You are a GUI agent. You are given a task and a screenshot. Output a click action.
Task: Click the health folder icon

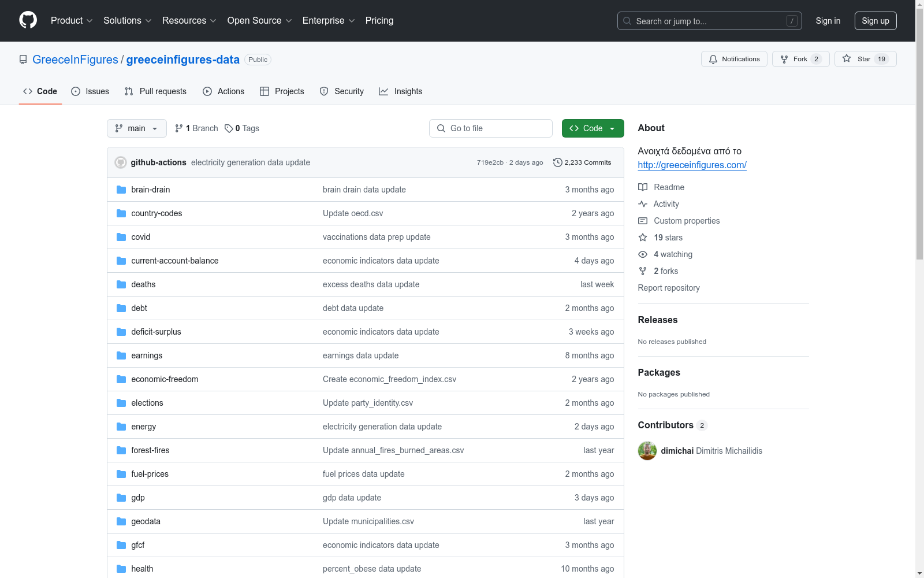tap(121, 569)
